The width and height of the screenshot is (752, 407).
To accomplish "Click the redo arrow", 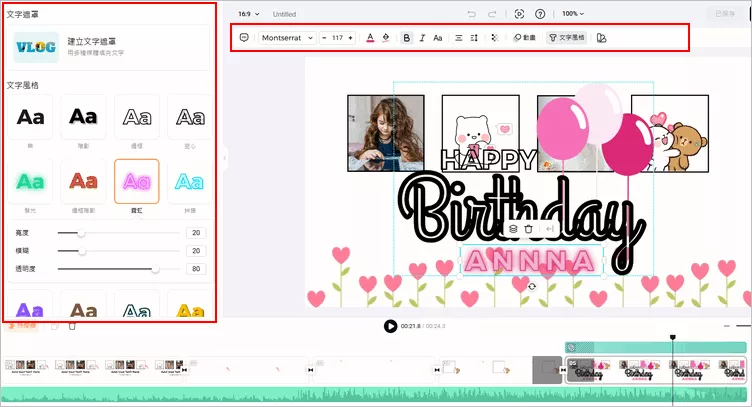I will coord(494,14).
